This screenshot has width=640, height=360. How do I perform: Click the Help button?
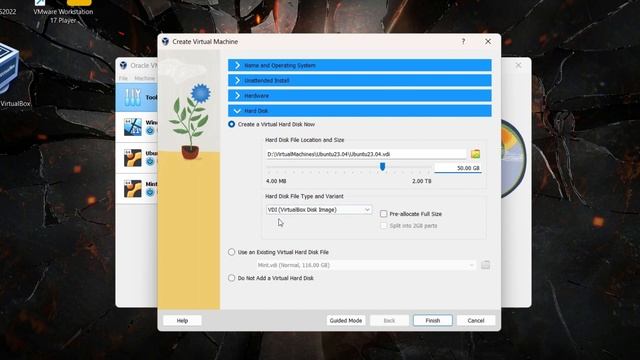click(x=182, y=320)
